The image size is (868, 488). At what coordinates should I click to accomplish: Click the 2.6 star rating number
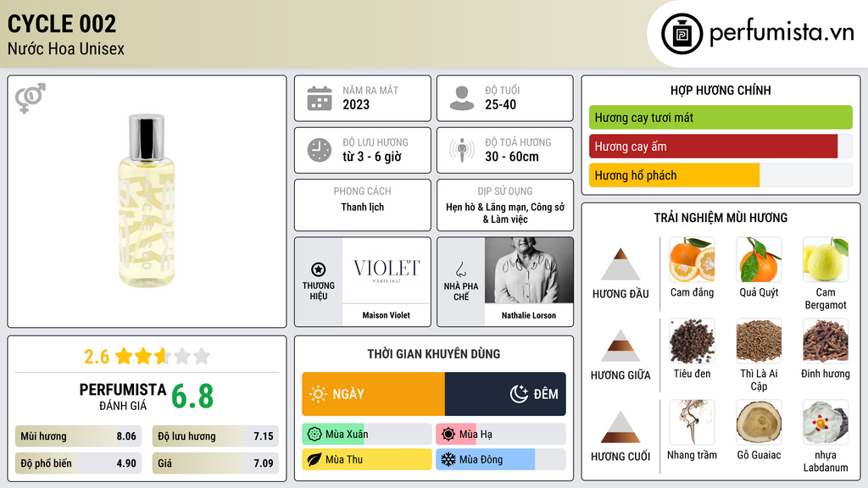tap(97, 357)
